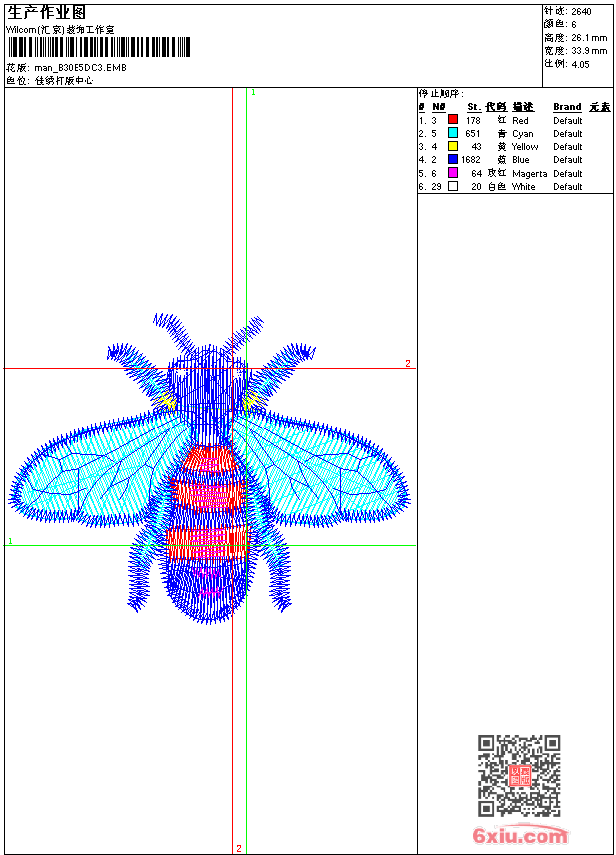This screenshot has height=855, width=616.
Task: Open the 6xiu.com watermark link
Action: click(521, 837)
